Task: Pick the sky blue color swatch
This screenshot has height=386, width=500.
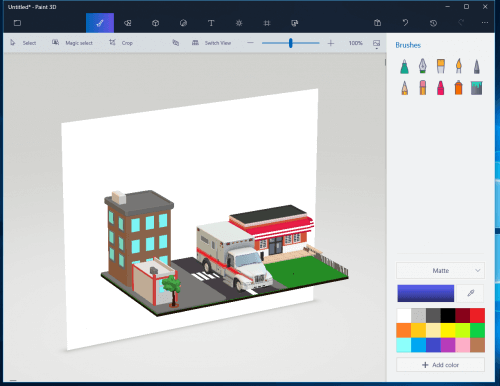Action: click(x=418, y=345)
